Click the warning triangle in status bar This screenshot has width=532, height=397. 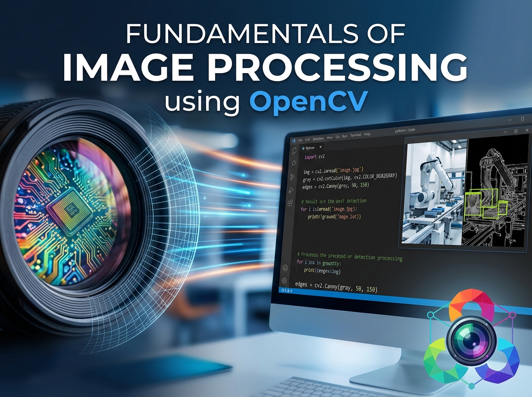(288, 291)
